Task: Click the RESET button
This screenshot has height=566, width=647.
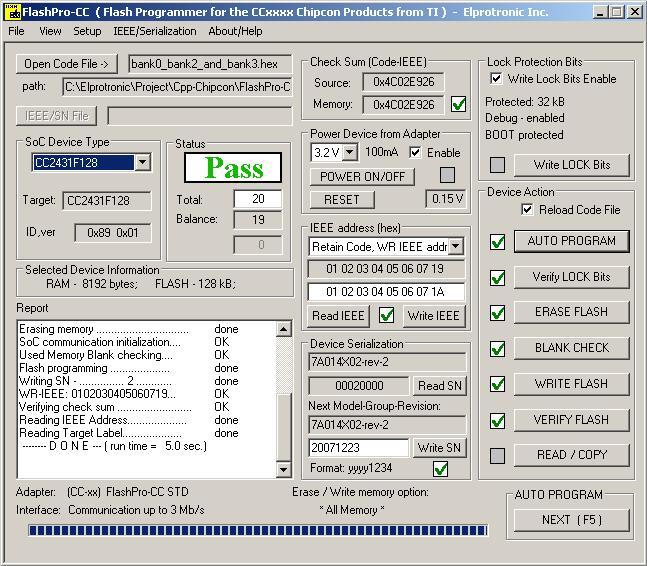Action: pos(342,200)
